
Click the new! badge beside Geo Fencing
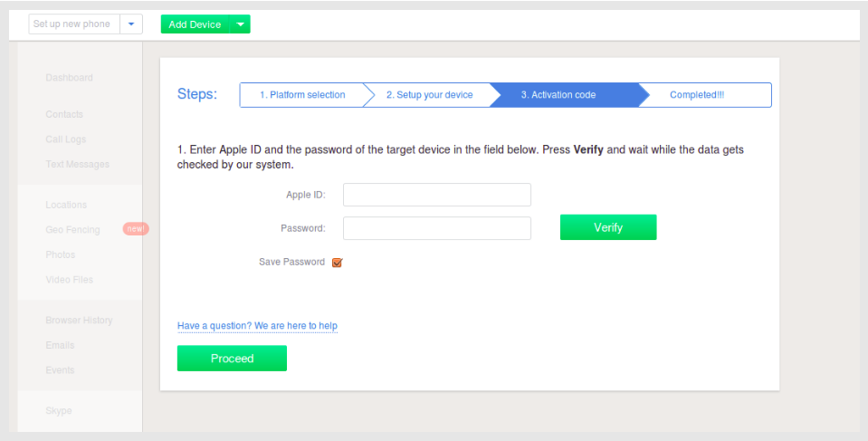pyautogui.click(x=136, y=229)
